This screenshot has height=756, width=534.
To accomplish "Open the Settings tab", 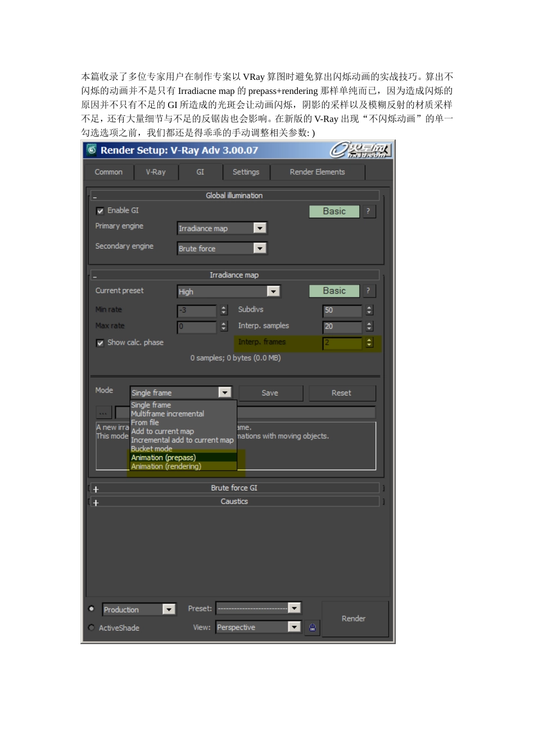I will [246, 172].
